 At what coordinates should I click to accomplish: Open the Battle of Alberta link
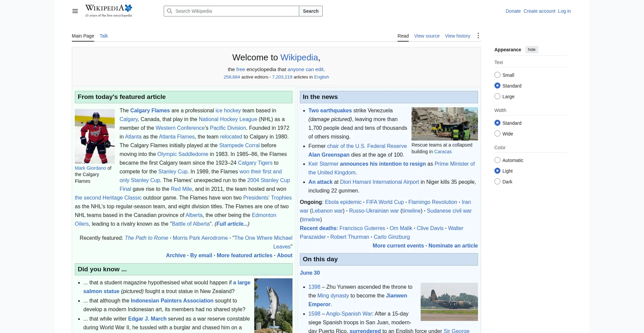(191, 224)
